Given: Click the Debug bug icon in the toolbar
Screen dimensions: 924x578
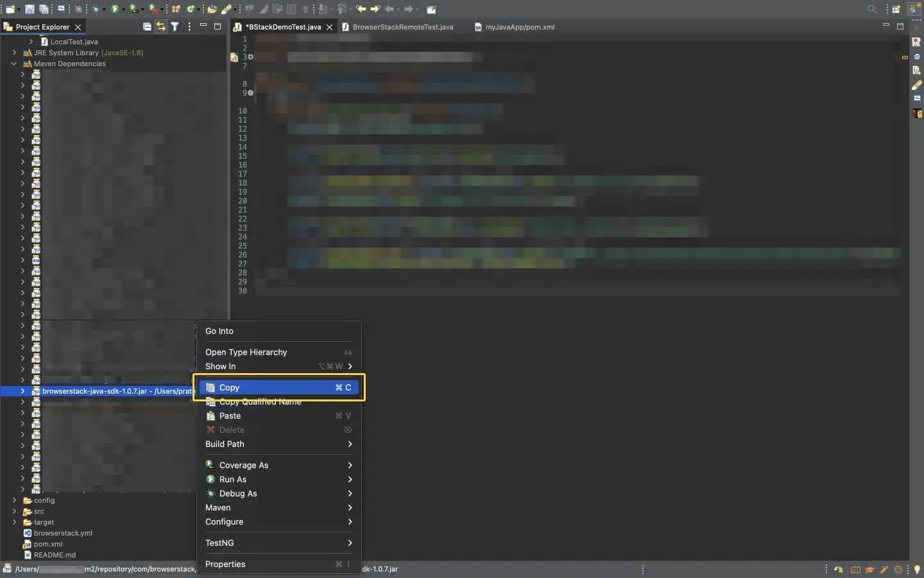Looking at the screenshot, I should pyautogui.click(x=96, y=9).
